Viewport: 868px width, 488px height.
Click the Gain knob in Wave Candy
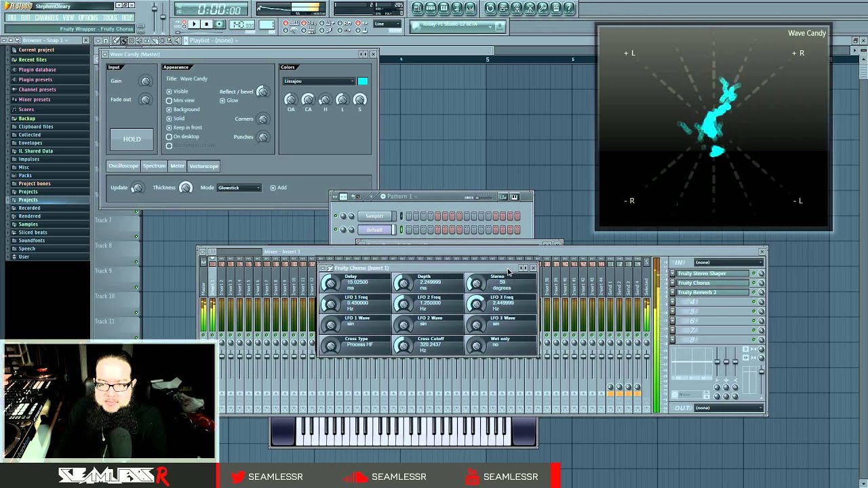coord(145,81)
